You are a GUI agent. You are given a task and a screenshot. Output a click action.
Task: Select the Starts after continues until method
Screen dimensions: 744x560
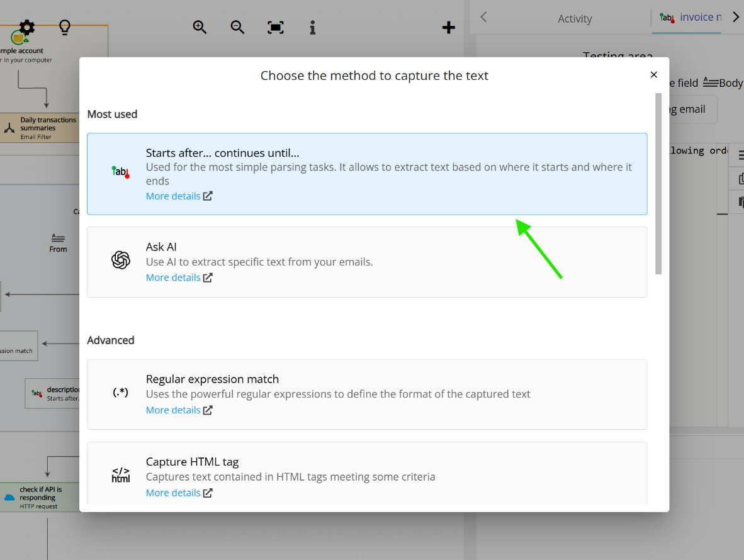point(367,174)
